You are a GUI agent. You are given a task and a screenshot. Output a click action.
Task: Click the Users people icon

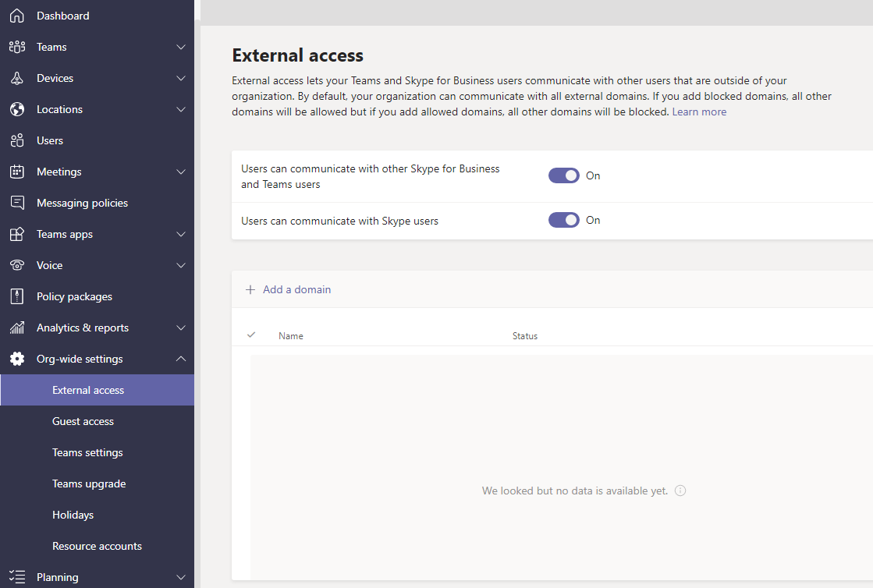tap(16, 140)
